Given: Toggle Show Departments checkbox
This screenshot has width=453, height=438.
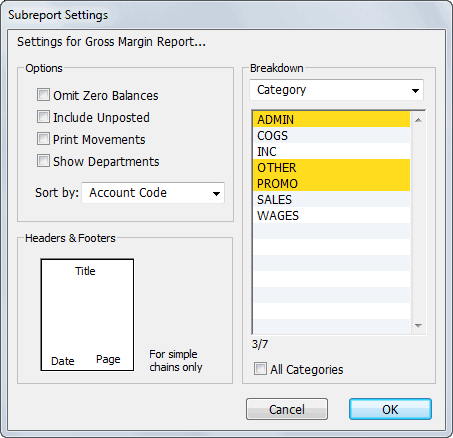Looking at the screenshot, I should click(x=43, y=161).
